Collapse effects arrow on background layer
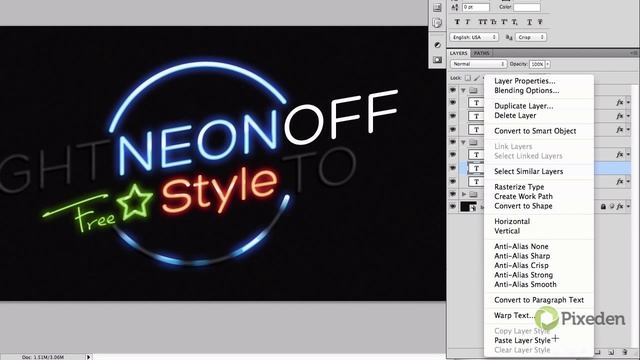Screen dimensions: 640x360 pyautogui.click(x=628, y=207)
